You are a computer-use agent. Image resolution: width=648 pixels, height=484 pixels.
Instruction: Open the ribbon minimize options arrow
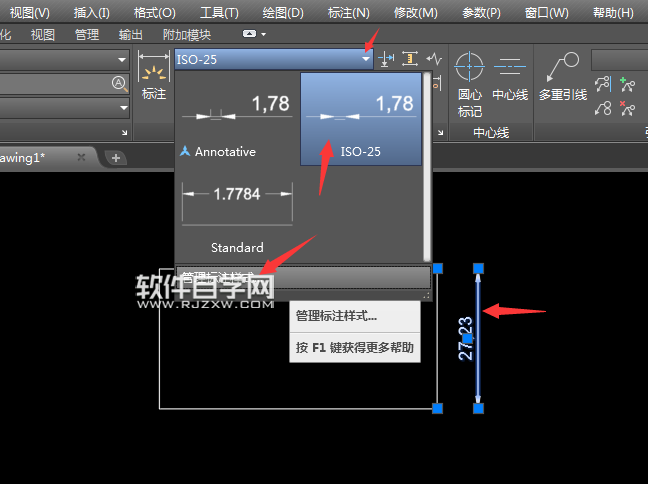click(x=264, y=34)
